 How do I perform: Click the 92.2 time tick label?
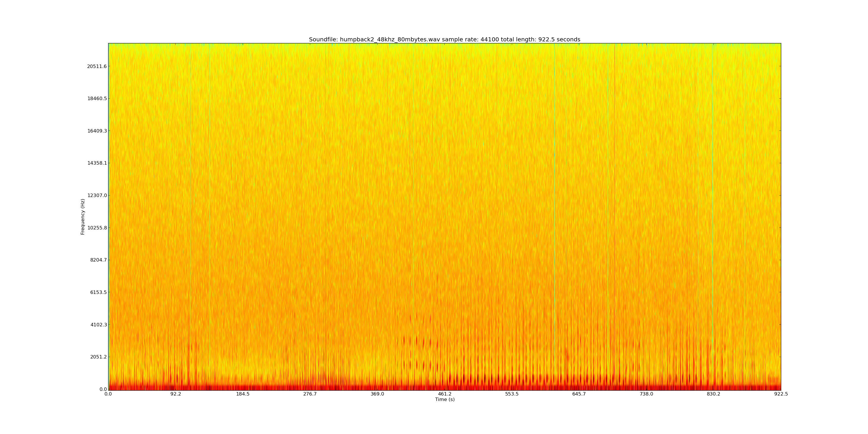point(176,394)
